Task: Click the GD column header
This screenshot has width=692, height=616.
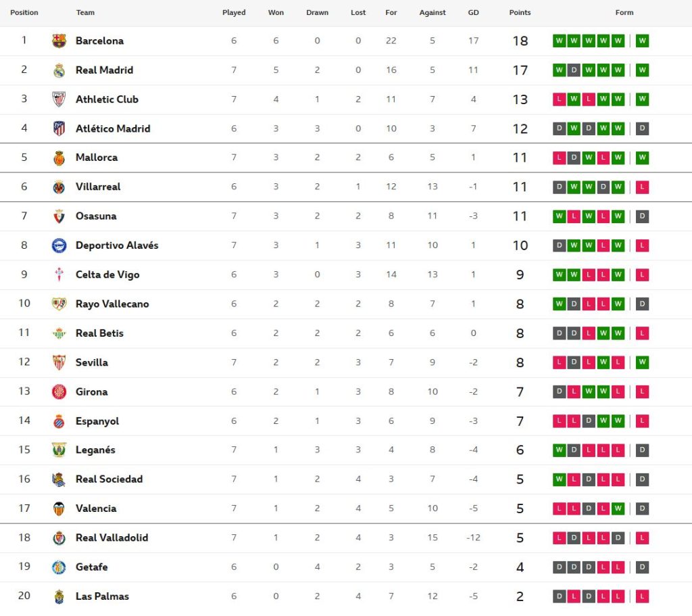Action: pos(473,13)
